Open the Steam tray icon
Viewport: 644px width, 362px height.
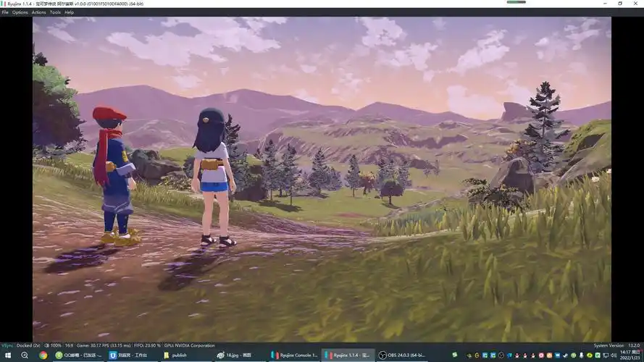pos(566,355)
